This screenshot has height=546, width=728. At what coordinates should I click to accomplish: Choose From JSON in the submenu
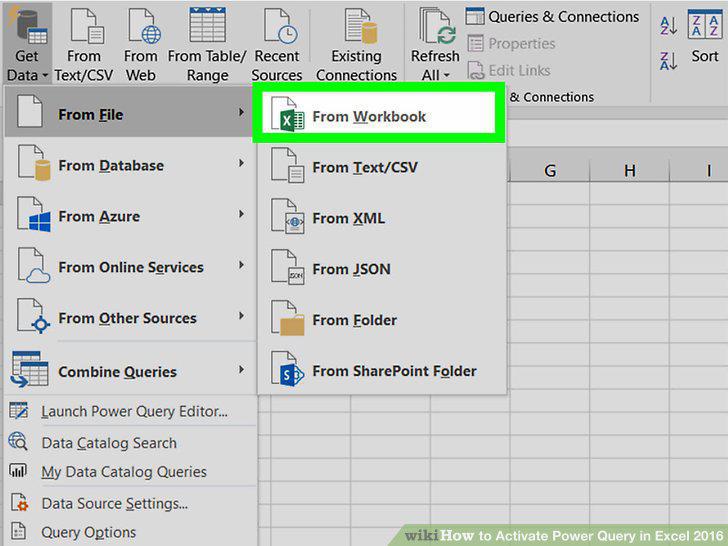pyautogui.click(x=382, y=267)
